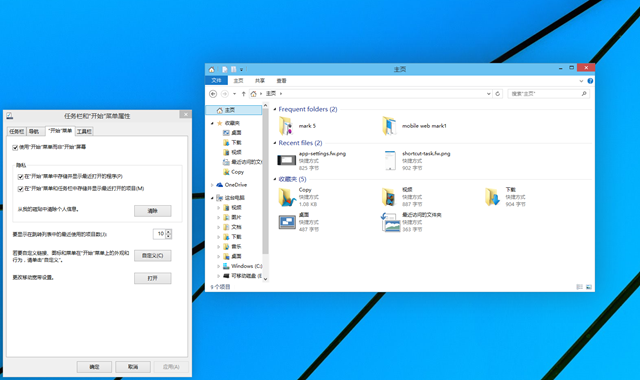
Task: Select the 桌面 shortcut in the main pane
Action: [x=299, y=222]
